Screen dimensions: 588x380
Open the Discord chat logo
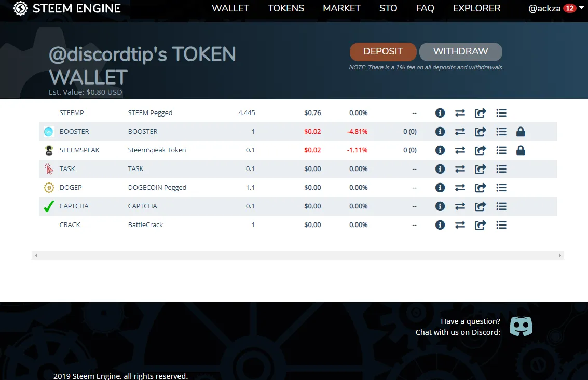pos(521,327)
